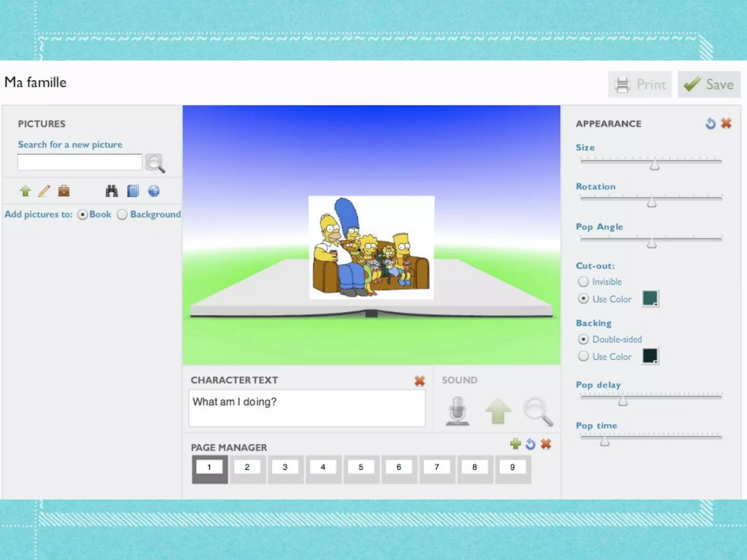Open the brown briefcase icon

(64, 191)
